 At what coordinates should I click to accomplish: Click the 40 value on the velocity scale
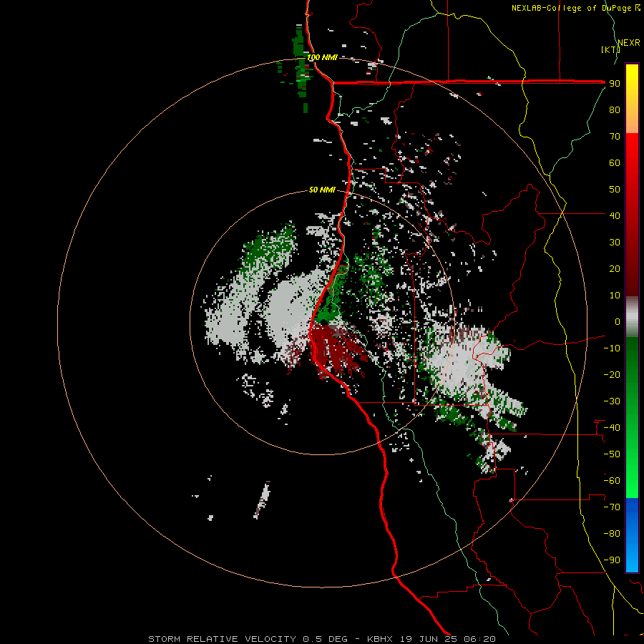pyautogui.click(x=615, y=215)
